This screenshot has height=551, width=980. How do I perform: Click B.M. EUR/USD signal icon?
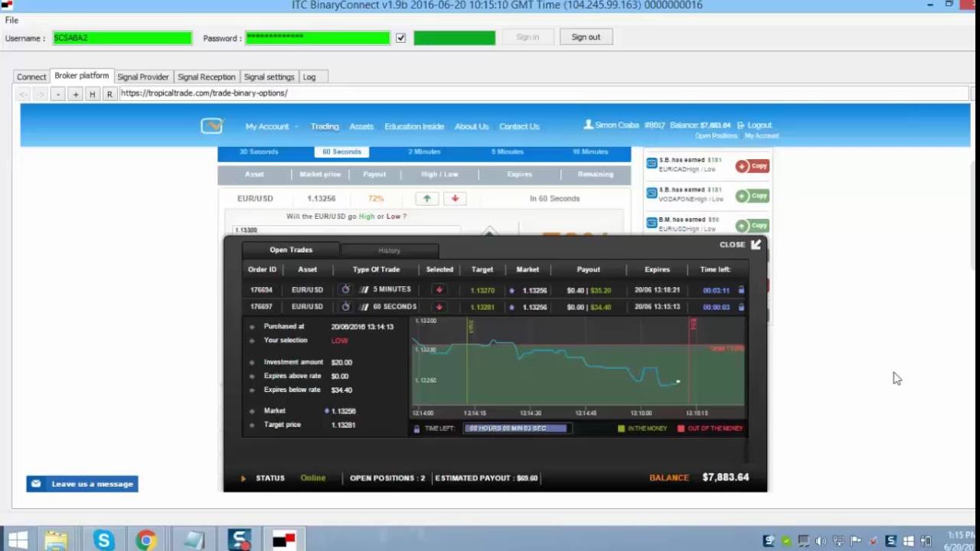tap(652, 223)
